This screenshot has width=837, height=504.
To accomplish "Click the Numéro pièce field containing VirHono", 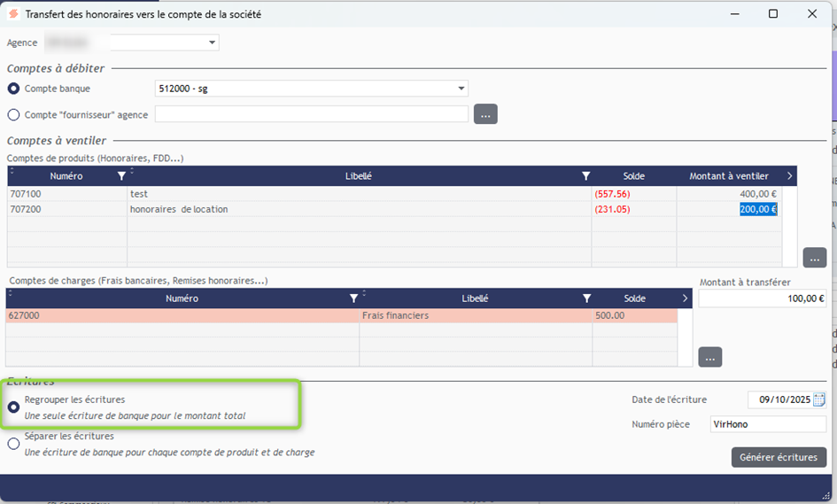I will (768, 424).
